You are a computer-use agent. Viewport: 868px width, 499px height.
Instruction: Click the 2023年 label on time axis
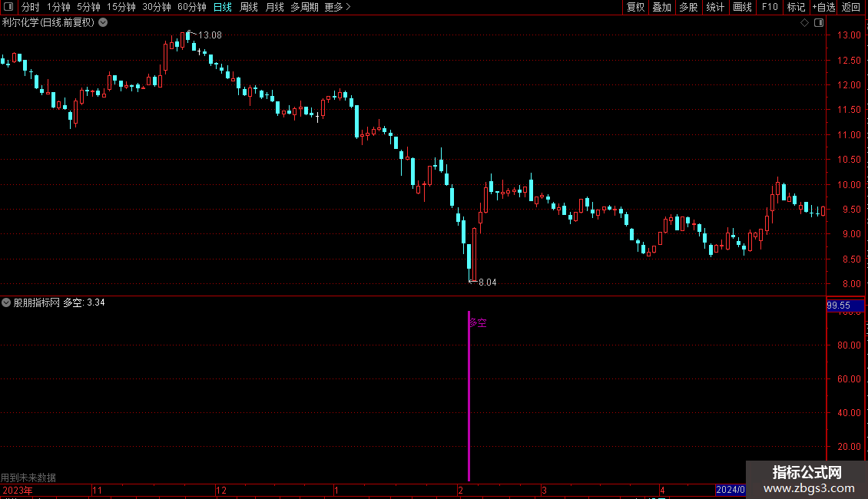point(18,490)
